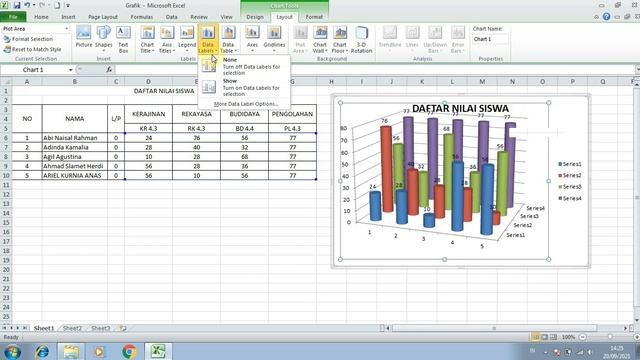Select column header D
Screen dimensions: 640x360
149,82
